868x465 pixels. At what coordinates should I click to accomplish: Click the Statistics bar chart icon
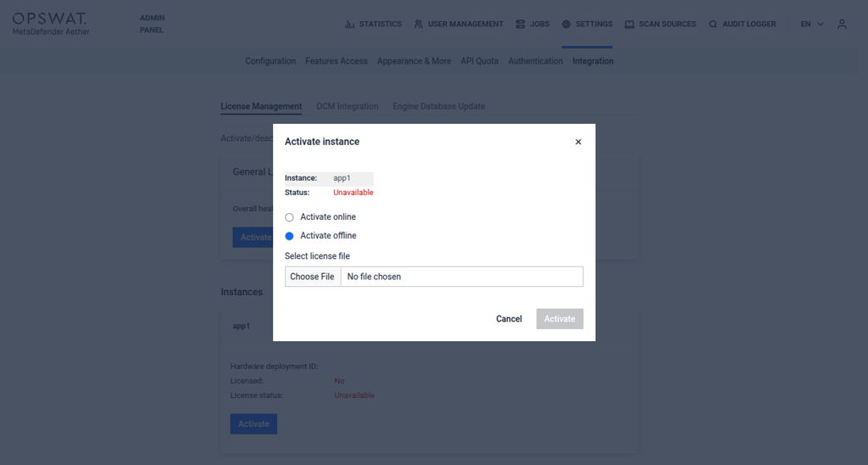(x=350, y=25)
